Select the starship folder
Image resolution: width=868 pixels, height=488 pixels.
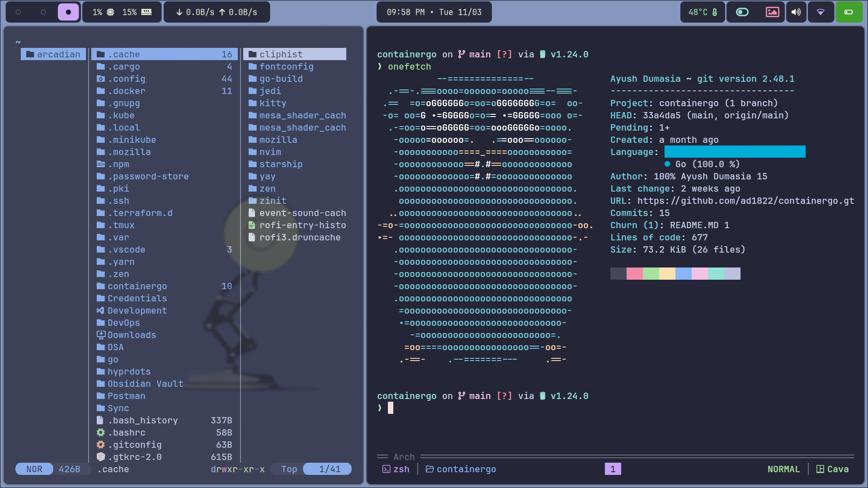point(295,164)
